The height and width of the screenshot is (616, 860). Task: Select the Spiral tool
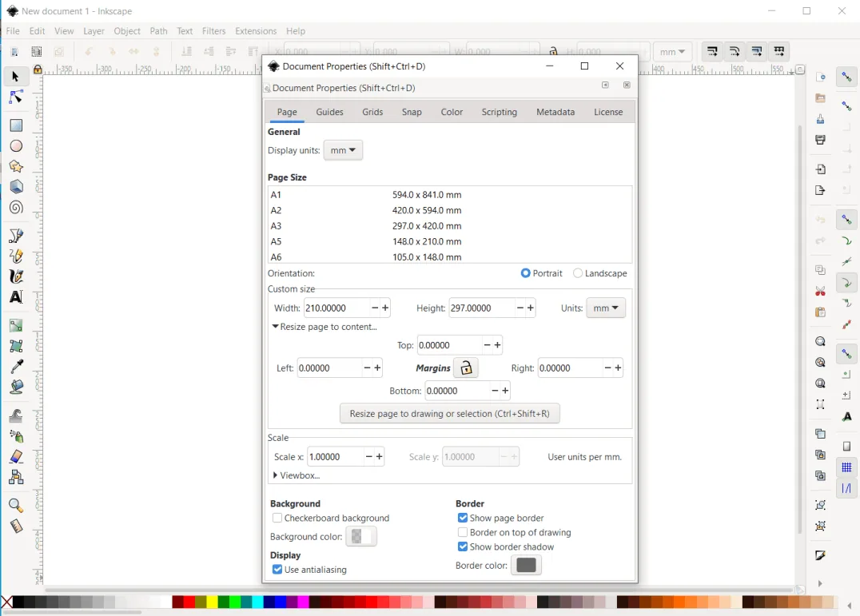tap(16, 208)
